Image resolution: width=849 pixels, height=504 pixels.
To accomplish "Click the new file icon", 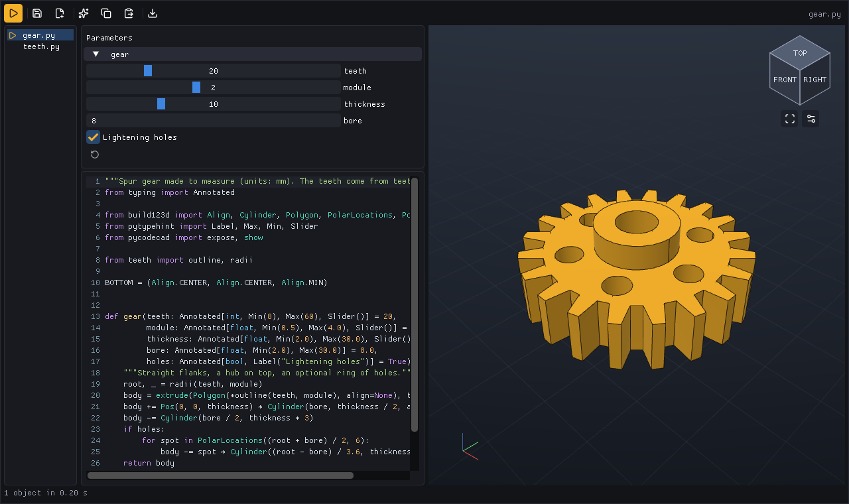I will [x=60, y=13].
